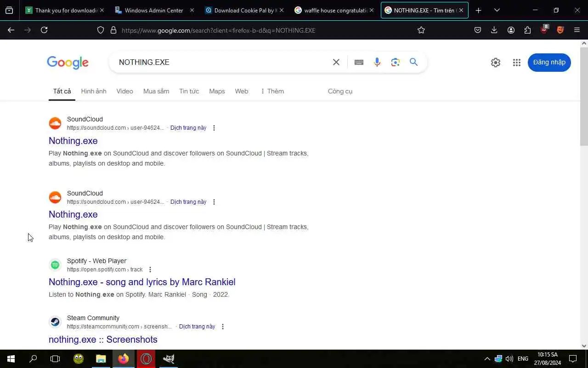This screenshot has height=368, width=588.
Task: Open the Công cụ tools options
Action: pyautogui.click(x=340, y=91)
